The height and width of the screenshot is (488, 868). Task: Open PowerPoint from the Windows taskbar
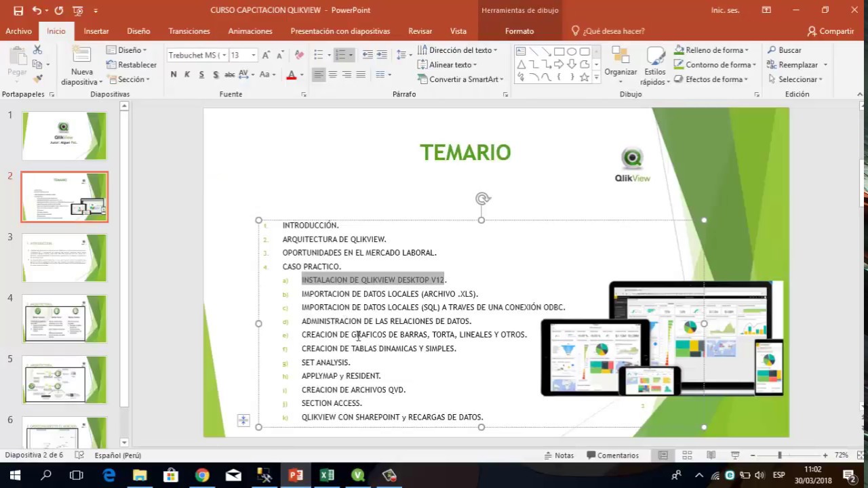click(x=296, y=476)
